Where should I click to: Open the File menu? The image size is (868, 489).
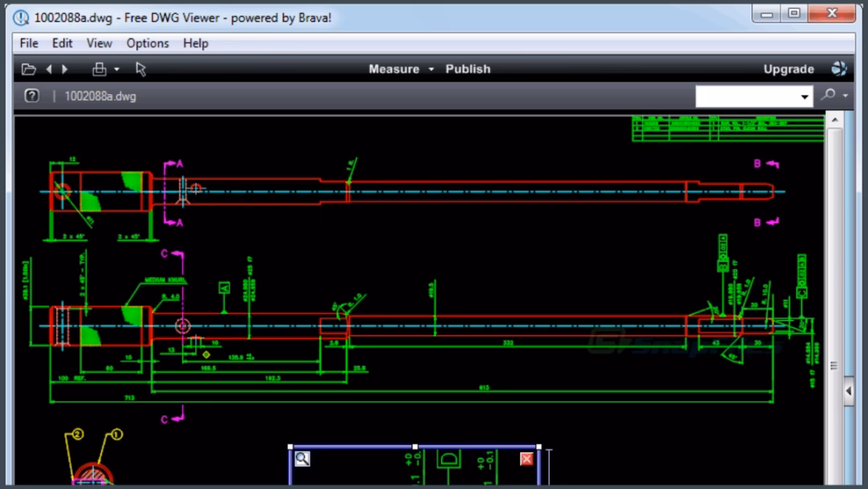click(29, 43)
